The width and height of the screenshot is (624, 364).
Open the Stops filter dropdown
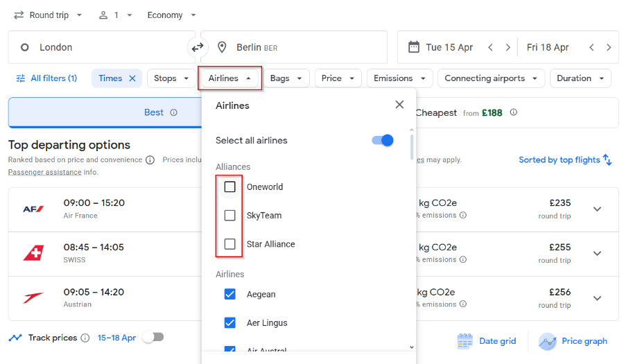(171, 78)
